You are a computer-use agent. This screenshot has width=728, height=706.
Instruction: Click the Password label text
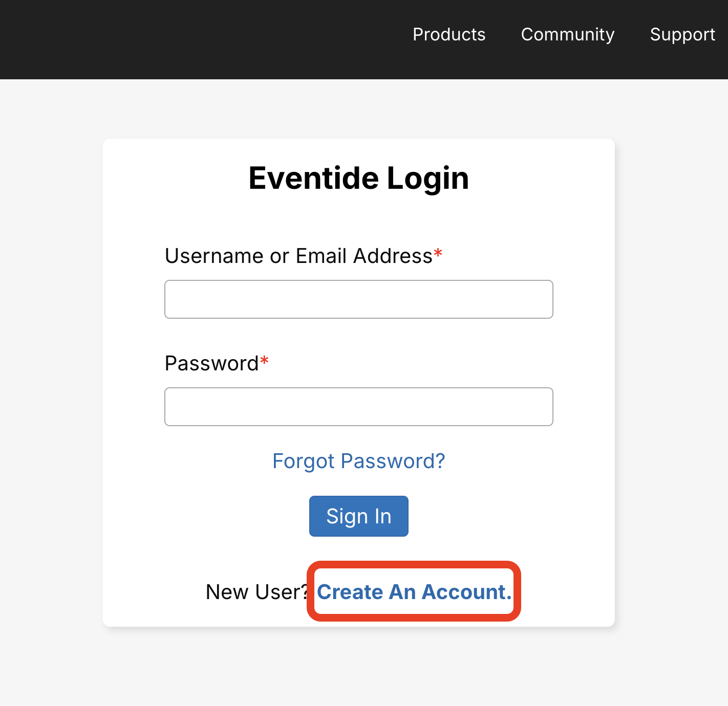coord(211,364)
